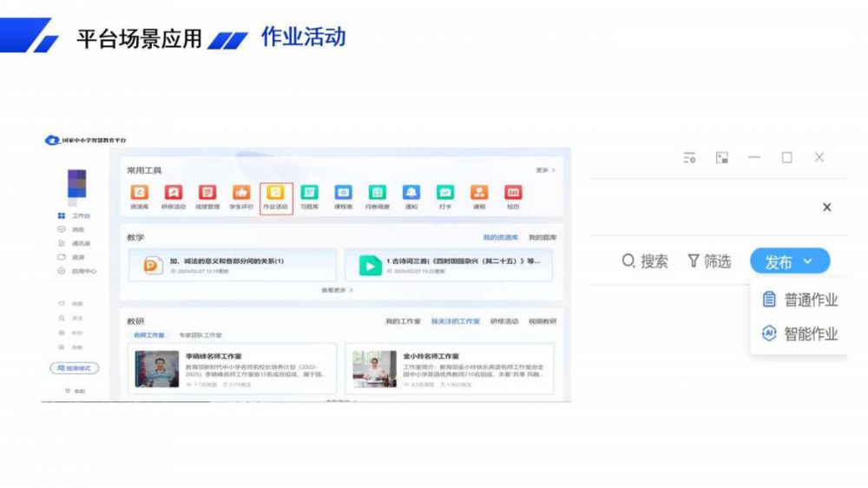Expand the 发布 publish dropdown
868x488 pixels.
tap(790, 261)
